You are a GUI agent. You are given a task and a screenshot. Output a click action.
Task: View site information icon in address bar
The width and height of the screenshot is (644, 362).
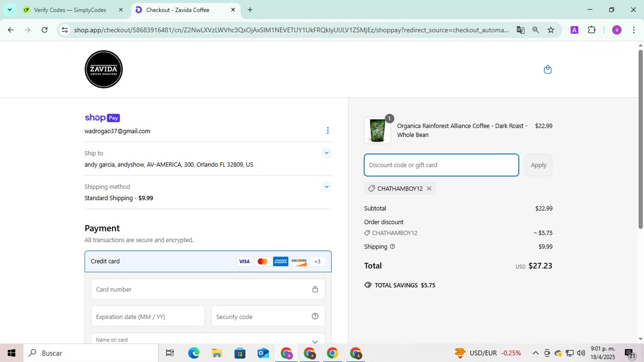click(65, 30)
